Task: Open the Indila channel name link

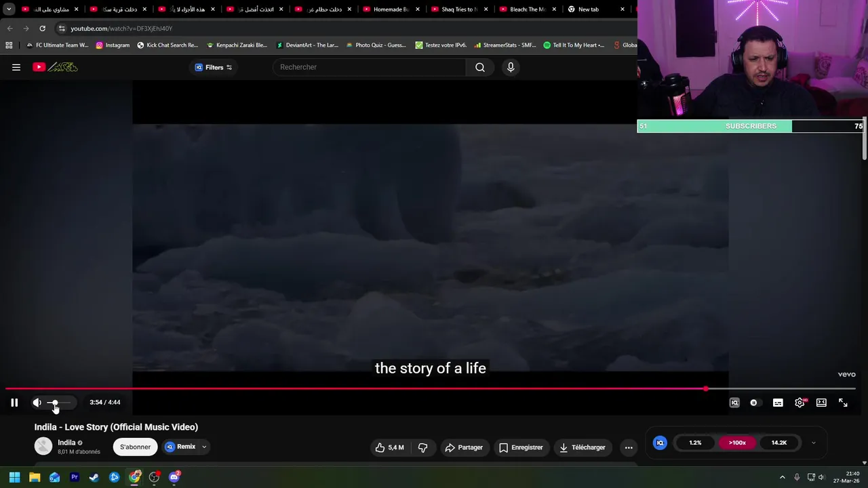Action: [x=66, y=443]
